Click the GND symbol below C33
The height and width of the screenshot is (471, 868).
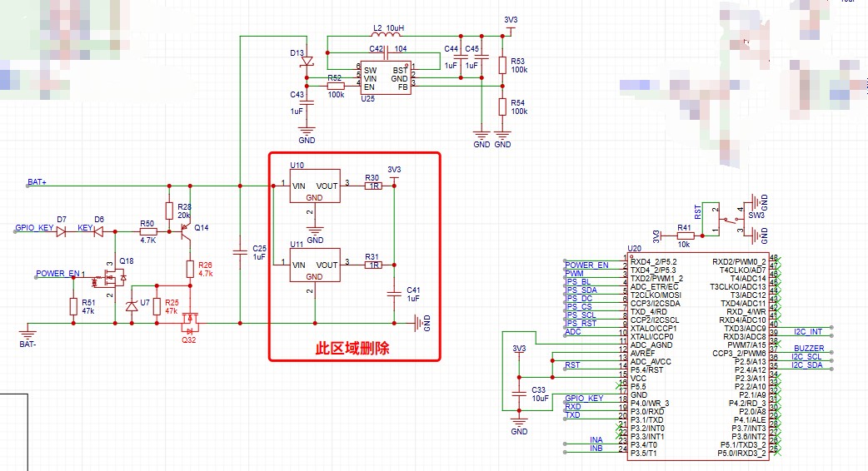[519, 425]
